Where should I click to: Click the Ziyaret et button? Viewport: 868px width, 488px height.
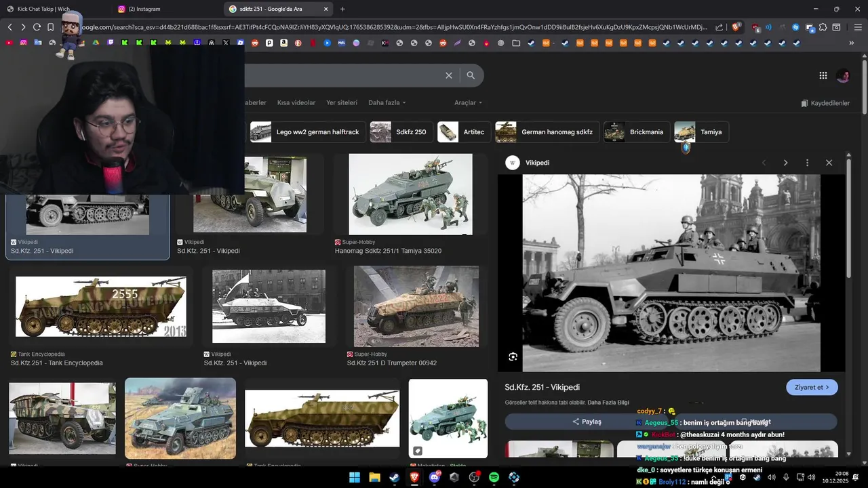coord(812,387)
